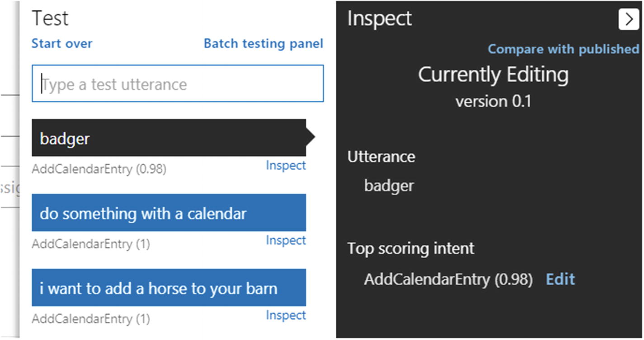Click the version 0.1 label
Image resolution: width=644 pixels, height=340 pixels.
(493, 101)
